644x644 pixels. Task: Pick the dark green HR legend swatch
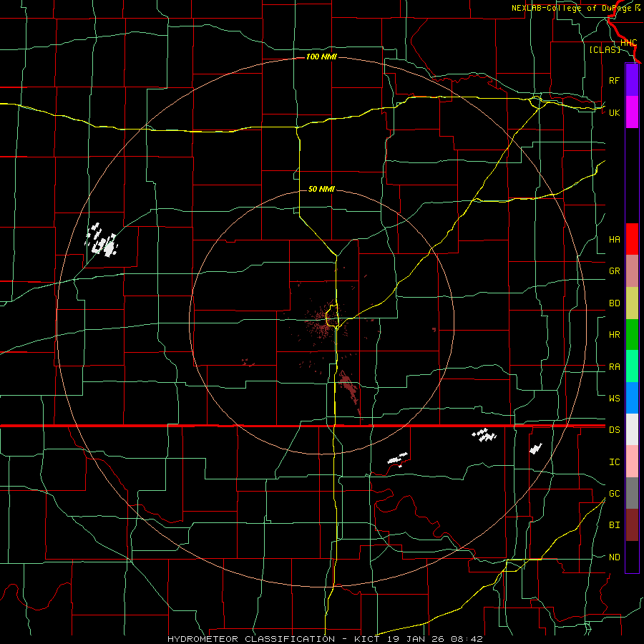pos(632,334)
